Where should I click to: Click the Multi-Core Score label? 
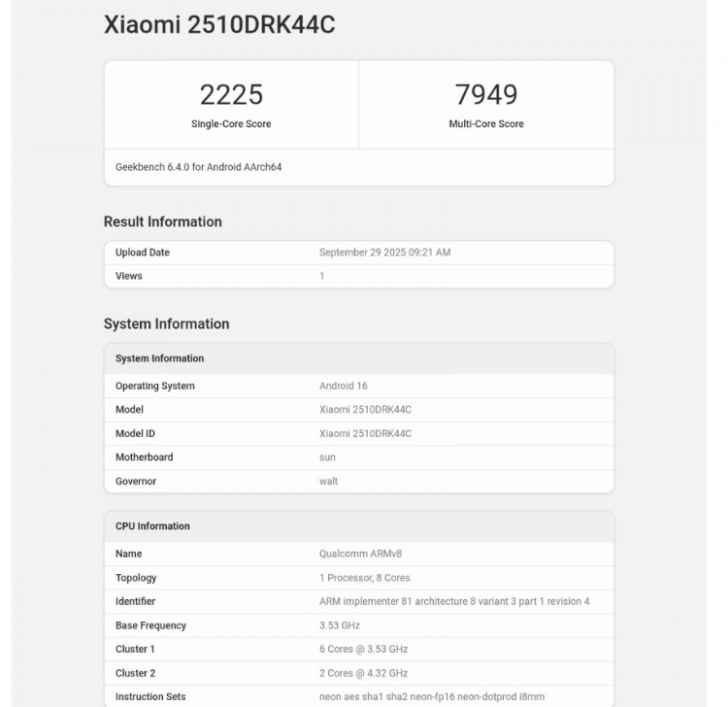(x=486, y=124)
